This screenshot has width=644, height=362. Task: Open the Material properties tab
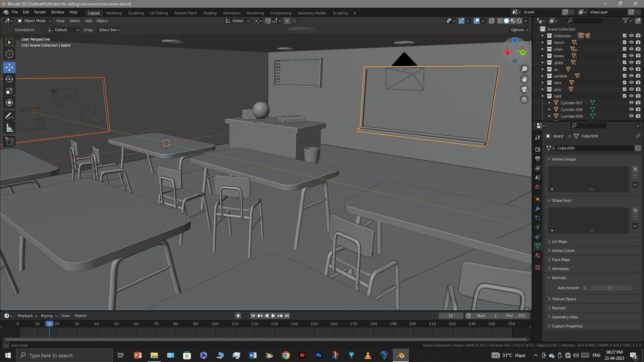[538, 255]
